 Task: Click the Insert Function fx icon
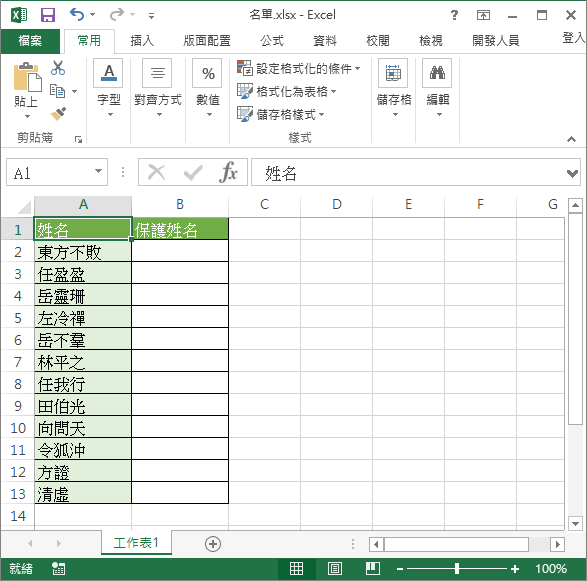228,173
